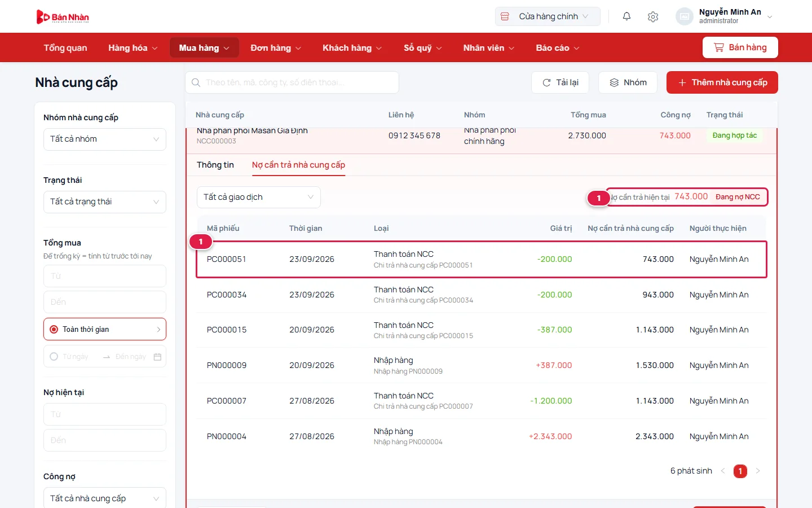Viewport: 812px width, 508px height.
Task: Select the custom date range radio
Action: (54, 357)
